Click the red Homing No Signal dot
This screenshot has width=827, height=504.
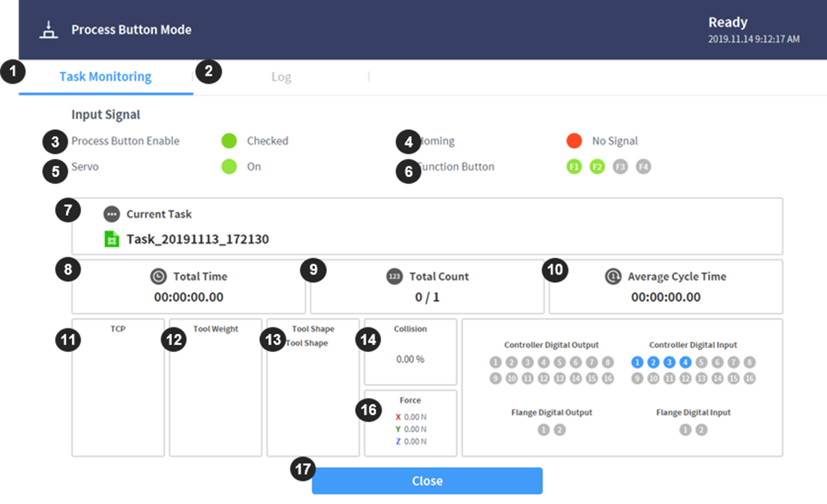tap(574, 141)
